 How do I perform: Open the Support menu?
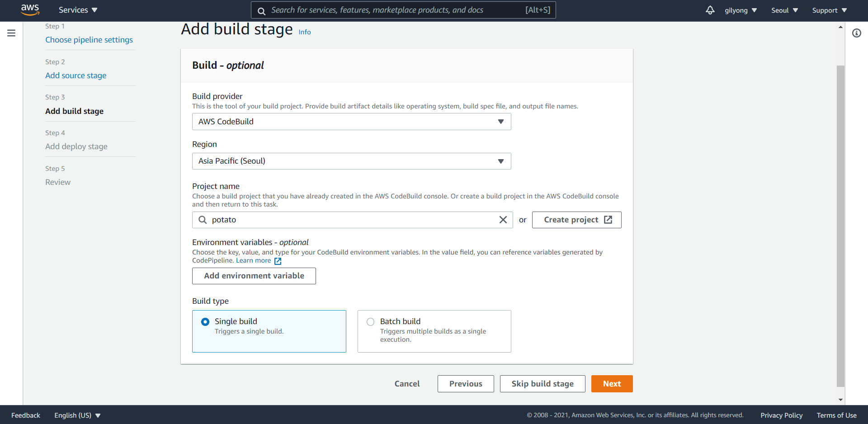(x=829, y=10)
